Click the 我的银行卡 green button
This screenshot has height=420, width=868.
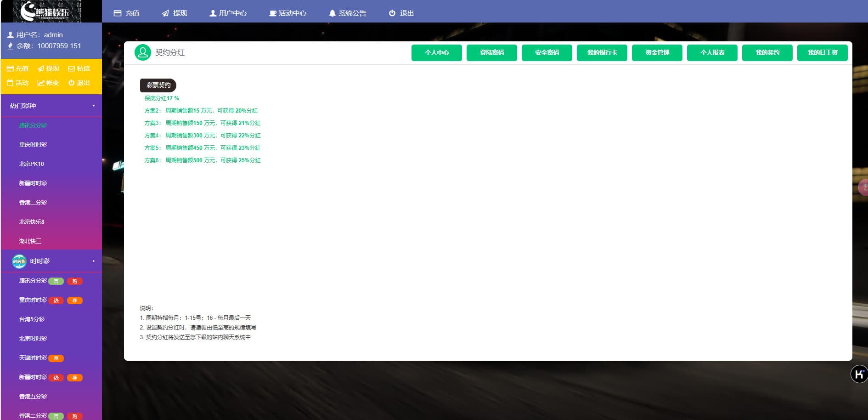602,53
